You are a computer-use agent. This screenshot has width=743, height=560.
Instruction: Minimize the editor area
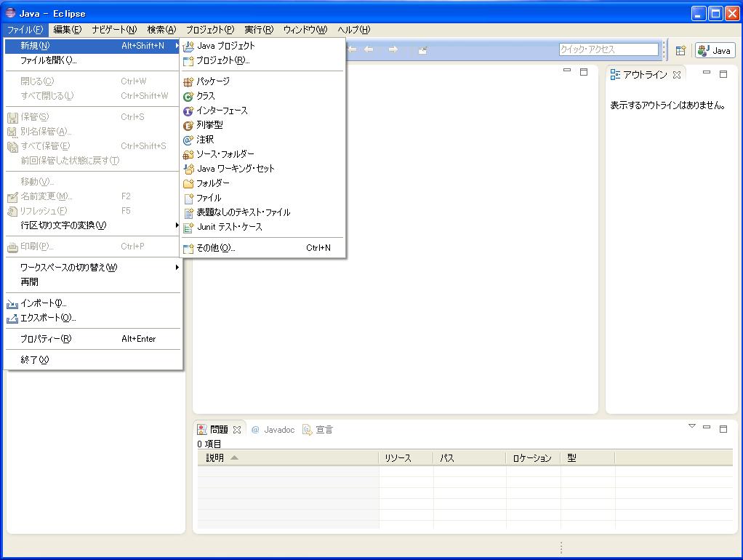(567, 71)
